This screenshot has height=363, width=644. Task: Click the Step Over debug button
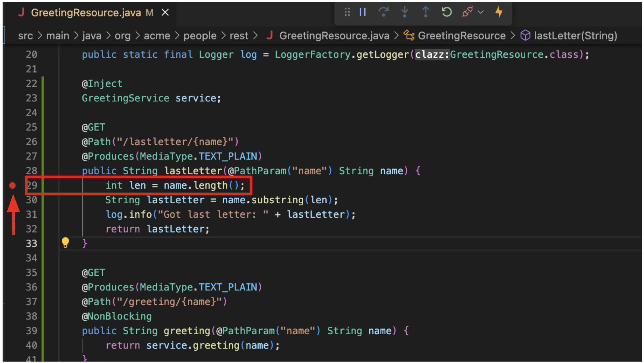click(x=383, y=12)
